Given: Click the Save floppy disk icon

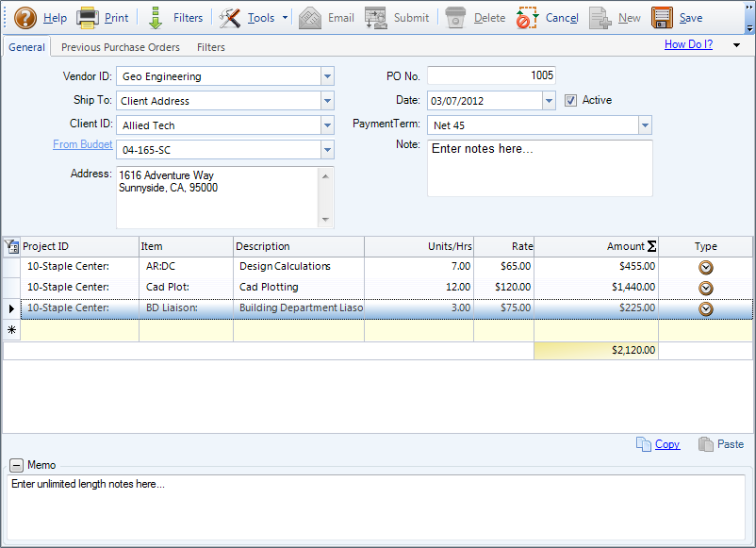Looking at the screenshot, I should pos(662,18).
